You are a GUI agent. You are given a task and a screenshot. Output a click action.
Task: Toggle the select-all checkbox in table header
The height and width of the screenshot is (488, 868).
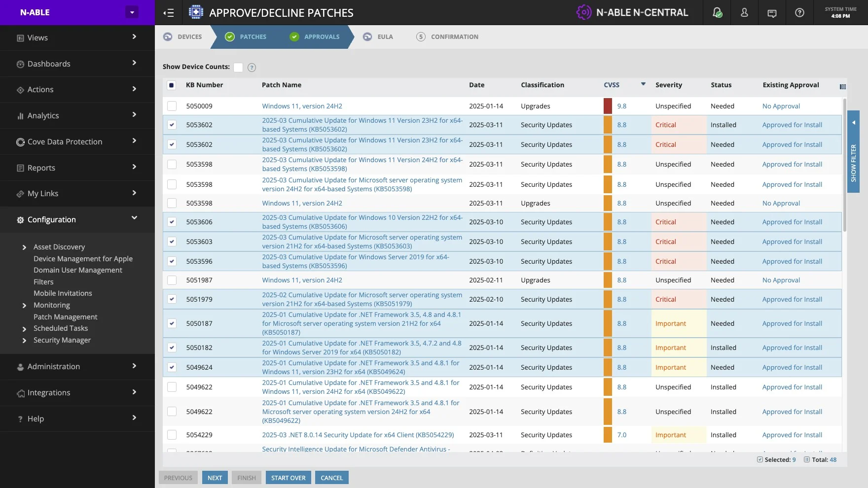(x=171, y=85)
